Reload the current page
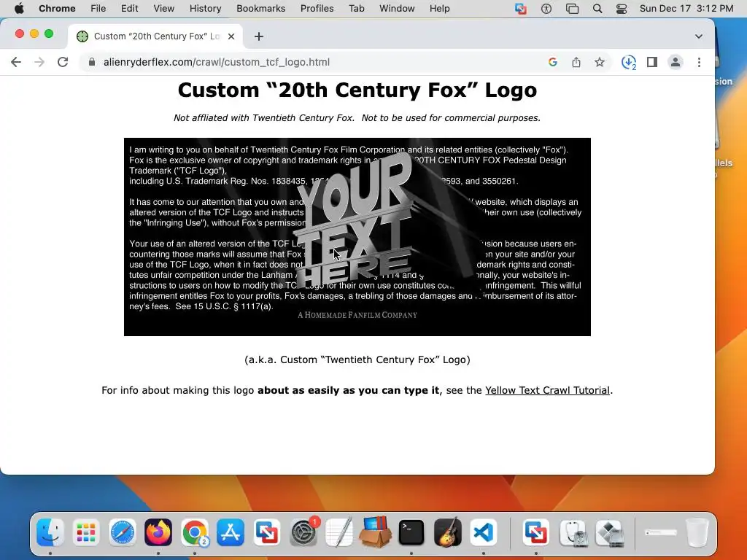 point(63,62)
